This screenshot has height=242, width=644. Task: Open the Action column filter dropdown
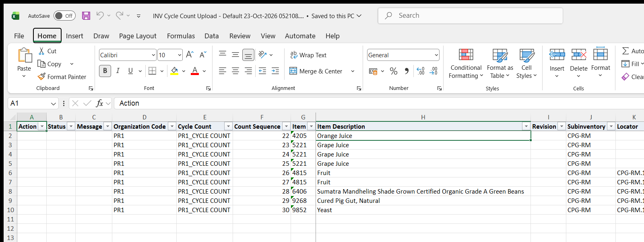[x=42, y=127]
